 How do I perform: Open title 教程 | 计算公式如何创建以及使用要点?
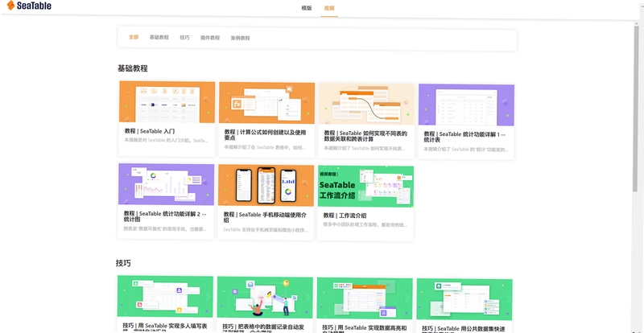point(265,135)
